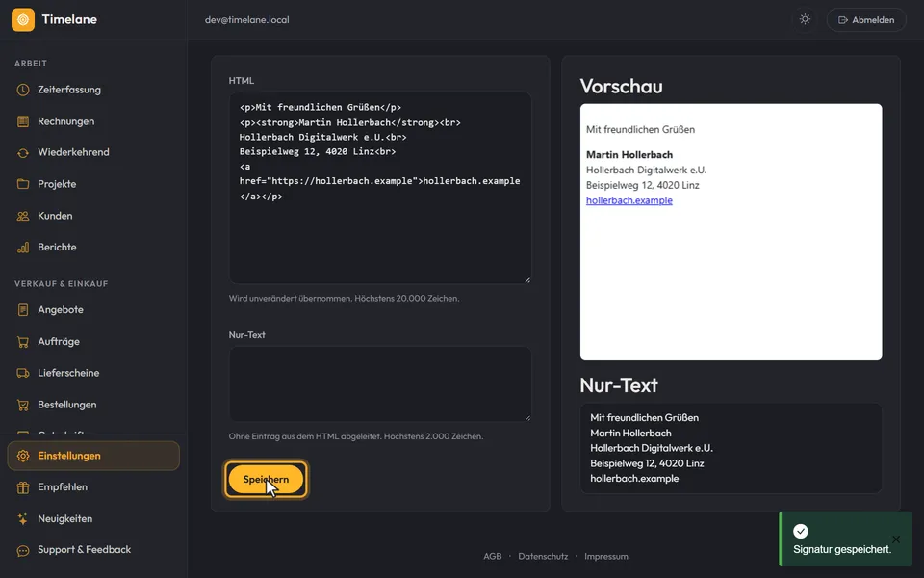924x578 pixels.
Task: Open the Projekte folder icon
Action: click(x=23, y=184)
